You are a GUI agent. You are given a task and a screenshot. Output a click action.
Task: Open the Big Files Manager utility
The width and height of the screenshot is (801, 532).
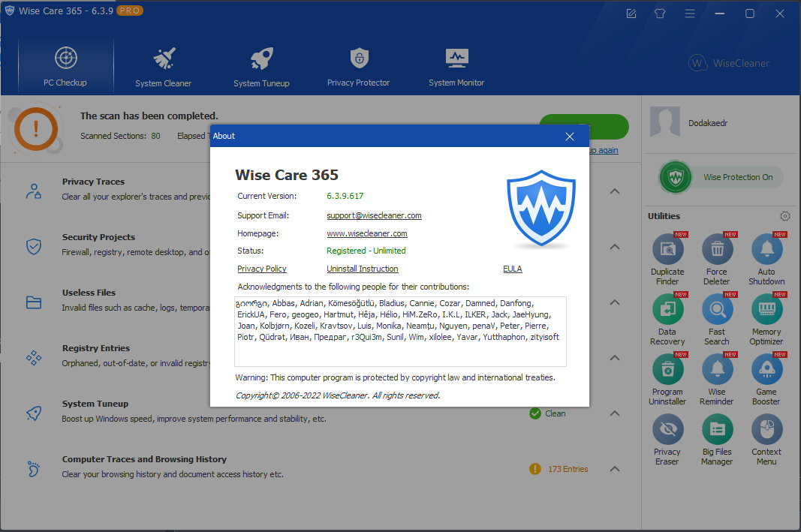[717, 440]
